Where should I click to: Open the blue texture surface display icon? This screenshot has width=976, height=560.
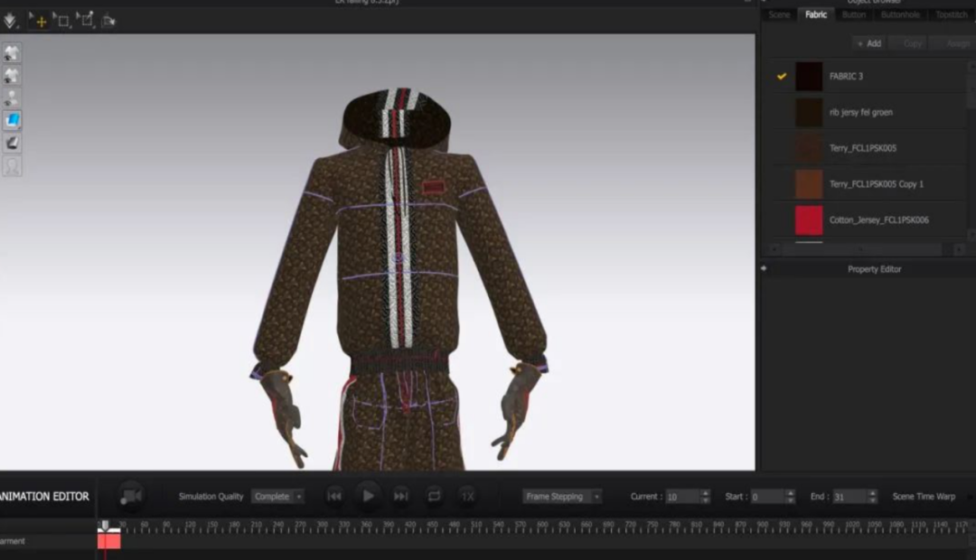tap(12, 120)
